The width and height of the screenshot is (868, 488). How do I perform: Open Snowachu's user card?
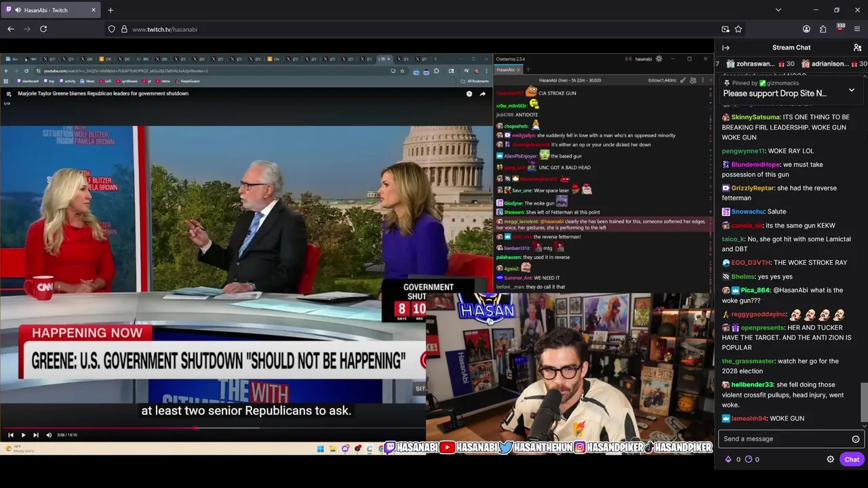click(748, 212)
